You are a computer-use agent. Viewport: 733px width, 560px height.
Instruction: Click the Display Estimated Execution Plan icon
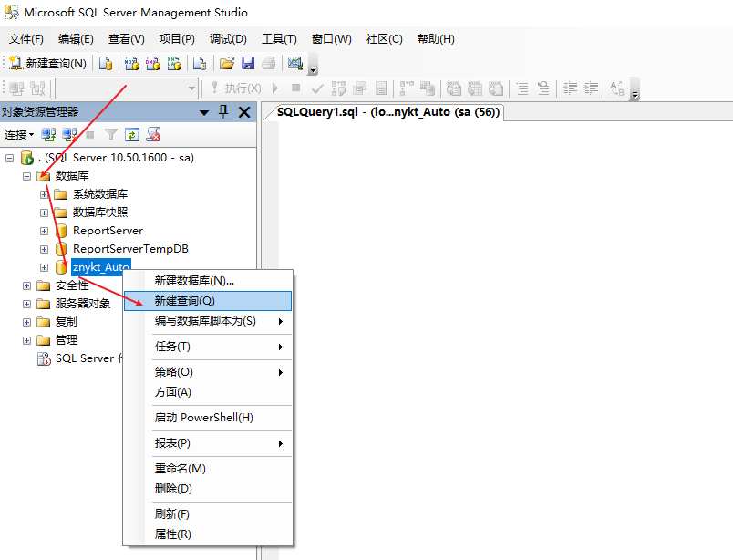(x=338, y=88)
